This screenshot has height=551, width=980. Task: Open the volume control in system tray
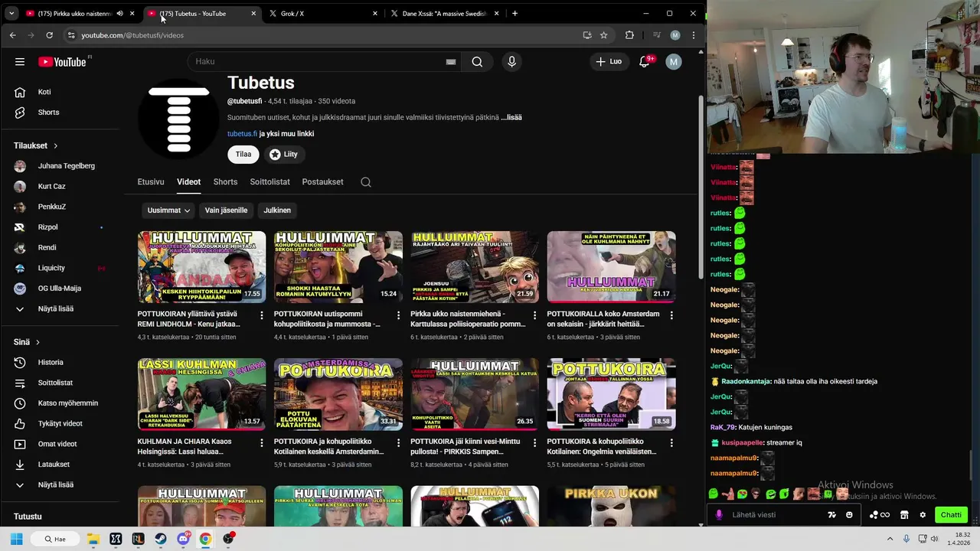934,539
